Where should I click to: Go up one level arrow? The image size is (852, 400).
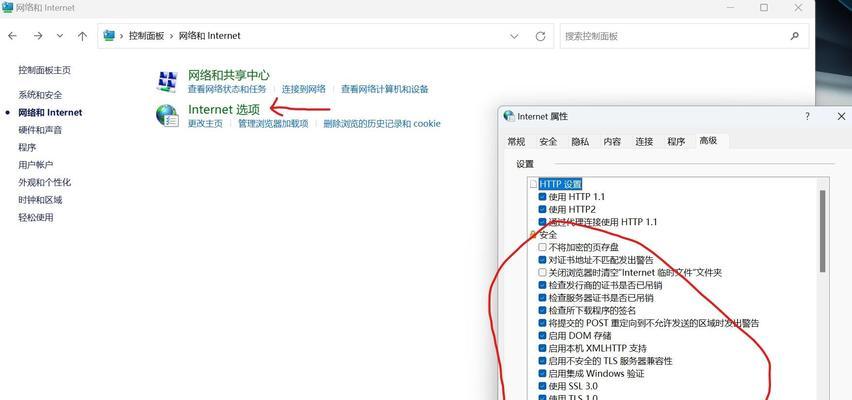82,36
